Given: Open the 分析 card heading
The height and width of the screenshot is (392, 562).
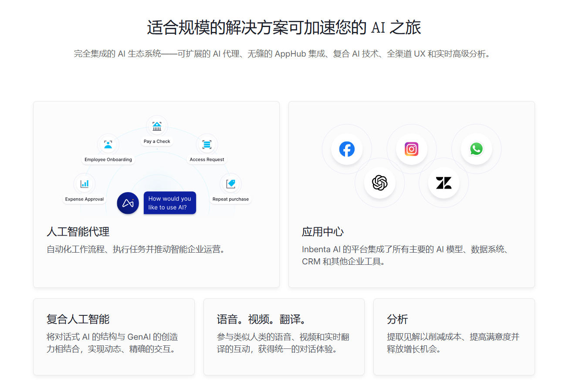Looking at the screenshot, I should pos(397,319).
